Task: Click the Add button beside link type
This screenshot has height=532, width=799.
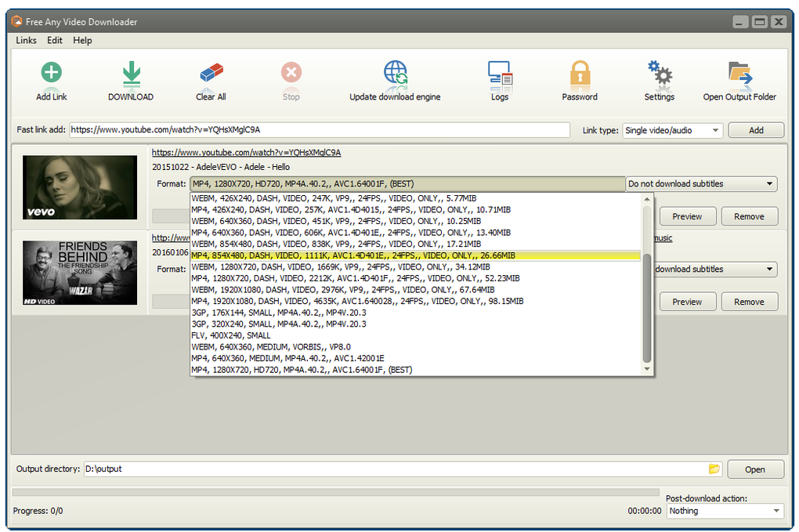Action: [x=756, y=131]
